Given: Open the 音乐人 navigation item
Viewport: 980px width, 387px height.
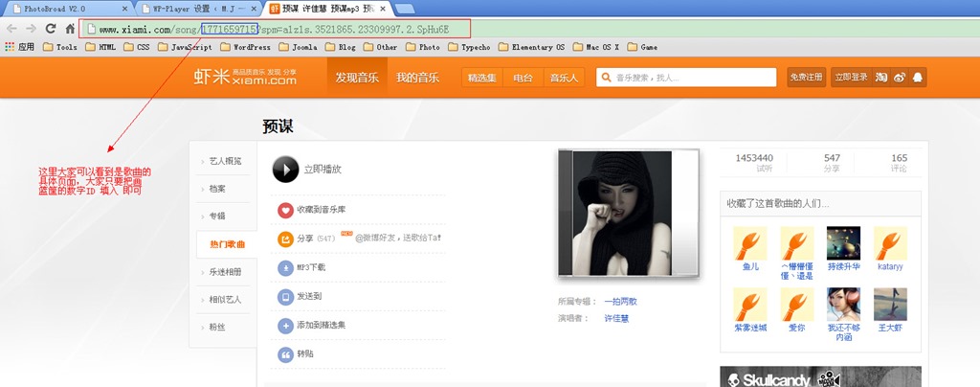Looking at the screenshot, I should pyautogui.click(x=564, y=78).
